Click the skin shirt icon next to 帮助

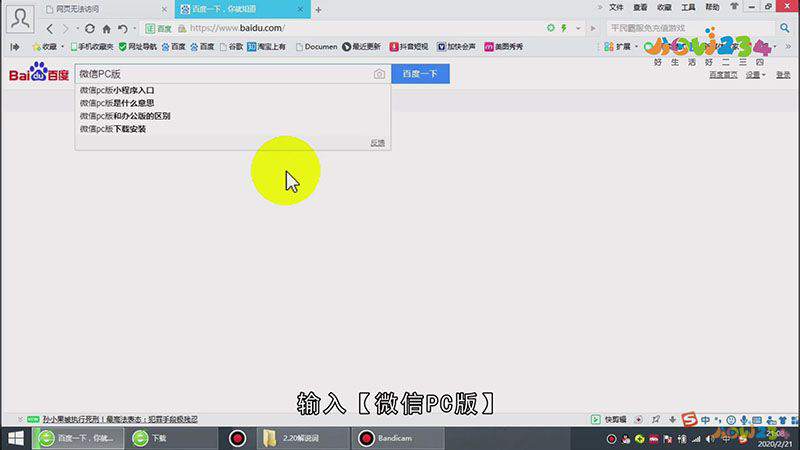[x=734, y=7]
